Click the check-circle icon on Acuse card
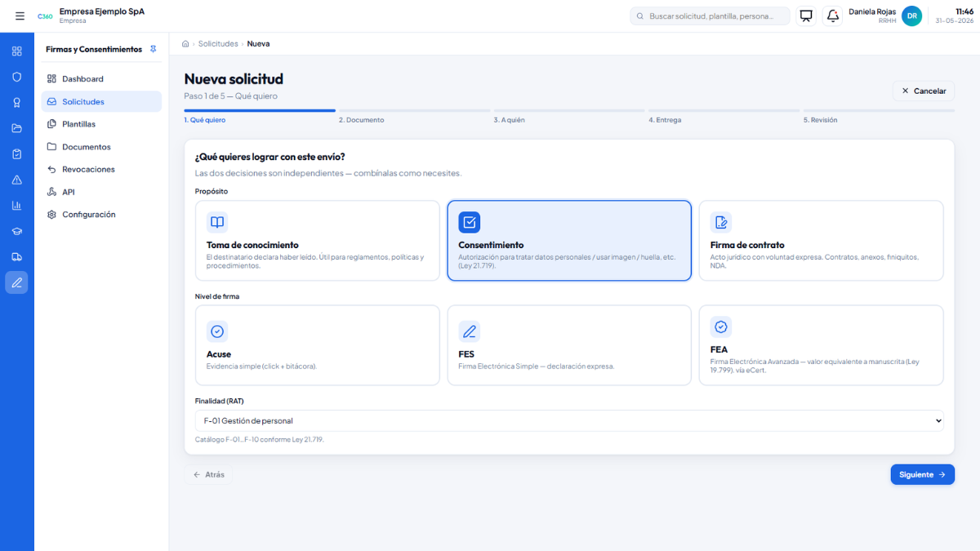The width and height of the screenshot is (980, 551). (217, 331)
